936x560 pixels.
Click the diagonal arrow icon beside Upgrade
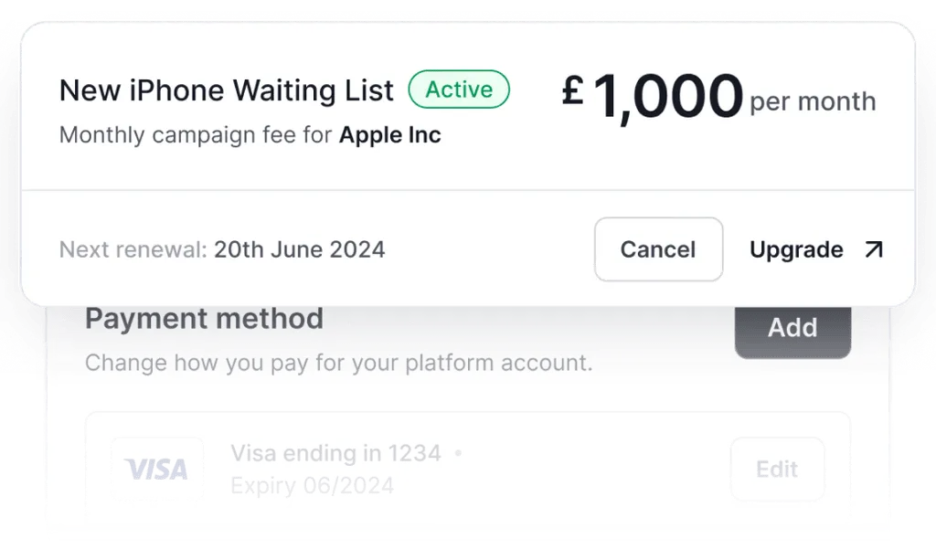[x=874, y=249]
